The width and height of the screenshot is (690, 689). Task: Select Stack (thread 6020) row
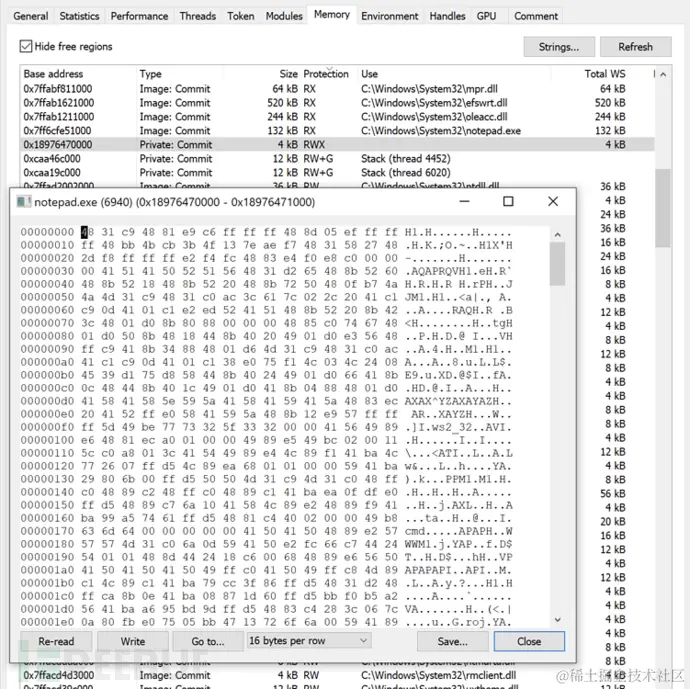(337, 172)
